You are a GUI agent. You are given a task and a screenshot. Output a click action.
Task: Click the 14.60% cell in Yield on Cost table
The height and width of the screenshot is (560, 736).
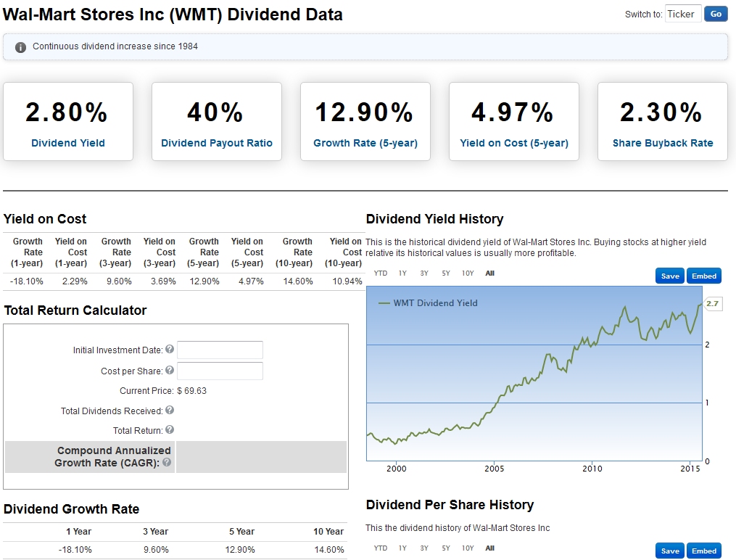(297, 281)
